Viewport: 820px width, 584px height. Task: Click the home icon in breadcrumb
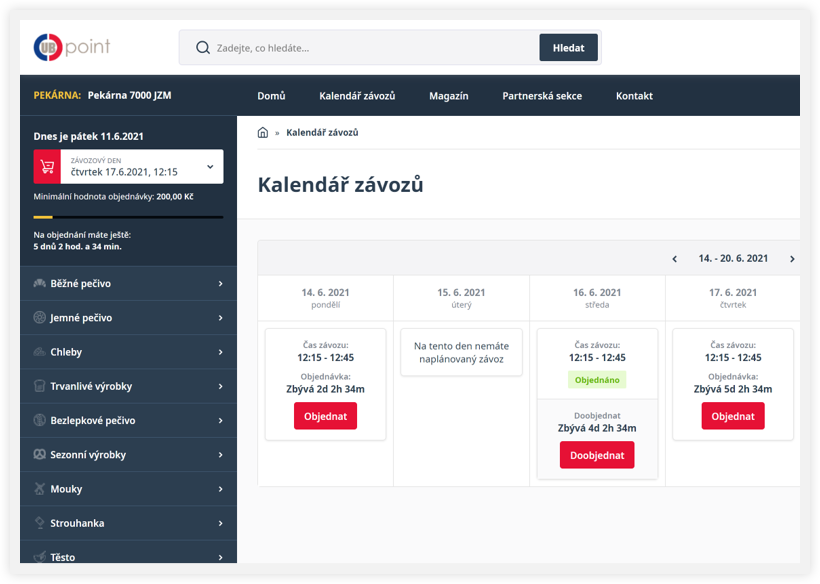263,132
